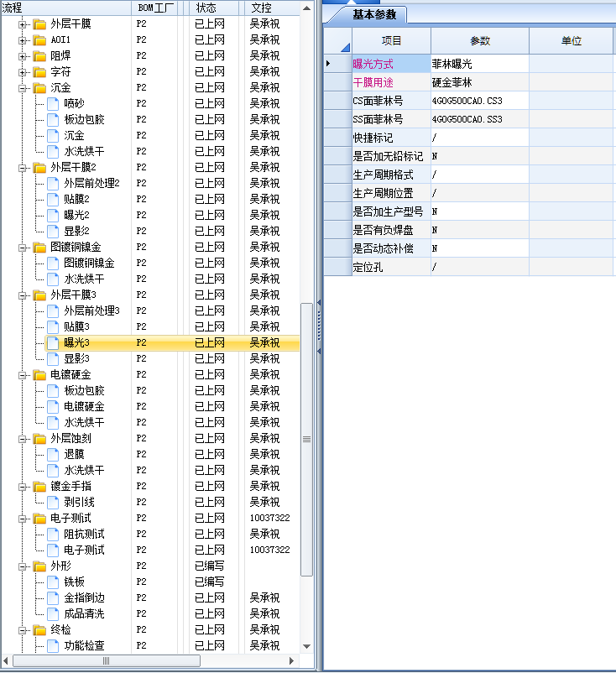Image resolution: width=616 pixels, height=673 pixels.
Task: Click the 4G0G500CA0.SS3 value cell
Action: [480, 119]
